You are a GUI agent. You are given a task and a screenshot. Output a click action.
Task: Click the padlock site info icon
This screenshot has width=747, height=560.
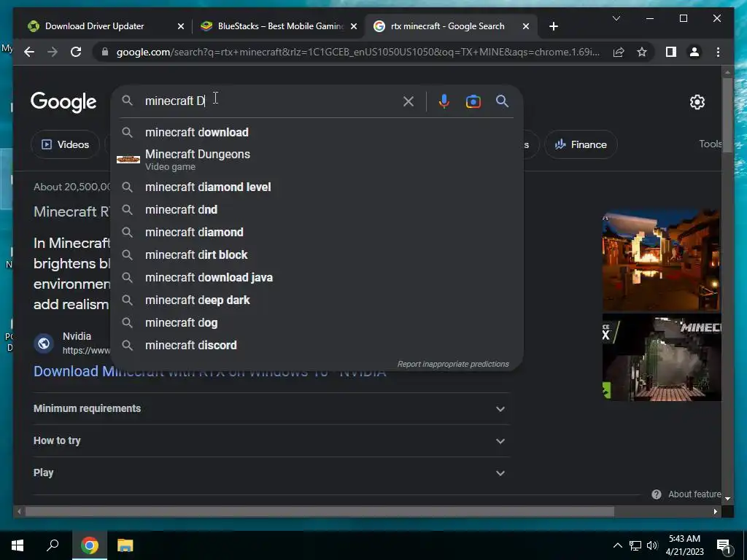(x=105, y=52)
